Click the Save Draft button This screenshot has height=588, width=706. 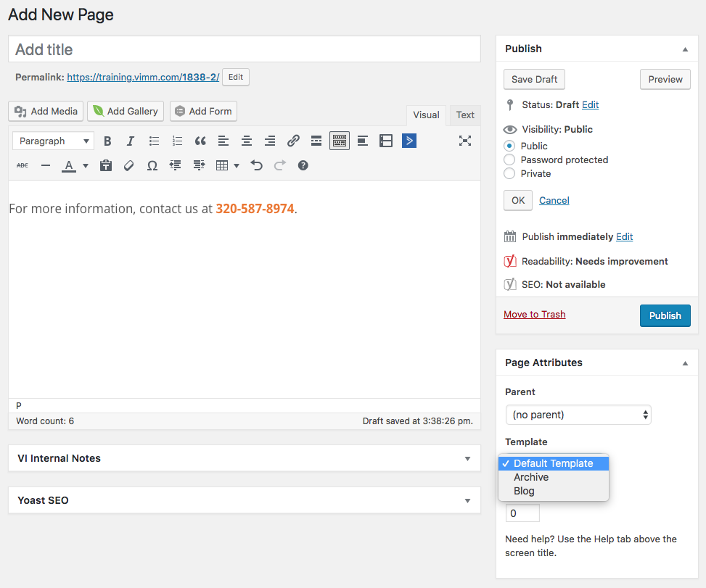coord(534,79)
